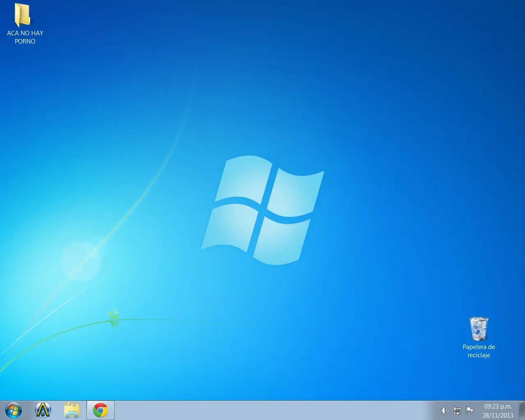Click the network connection tray icon
525x420 pixels.
pyautogui.click(x=457, y=410)
